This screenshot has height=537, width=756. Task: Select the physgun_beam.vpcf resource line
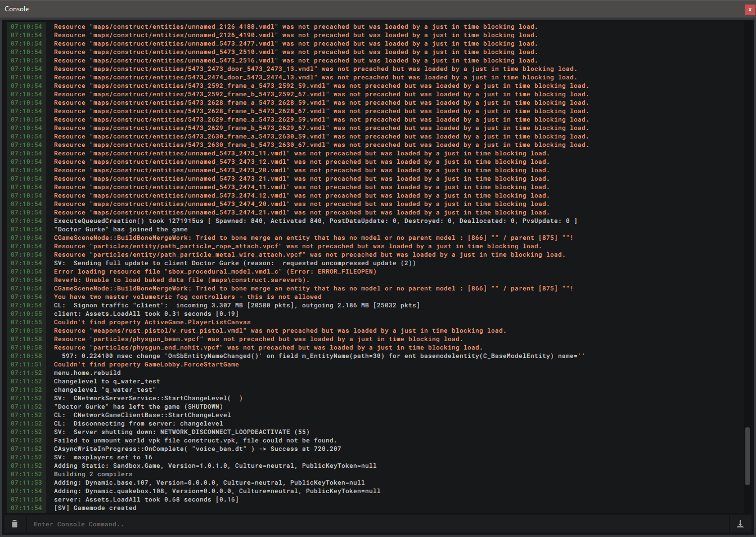point(259,339)
